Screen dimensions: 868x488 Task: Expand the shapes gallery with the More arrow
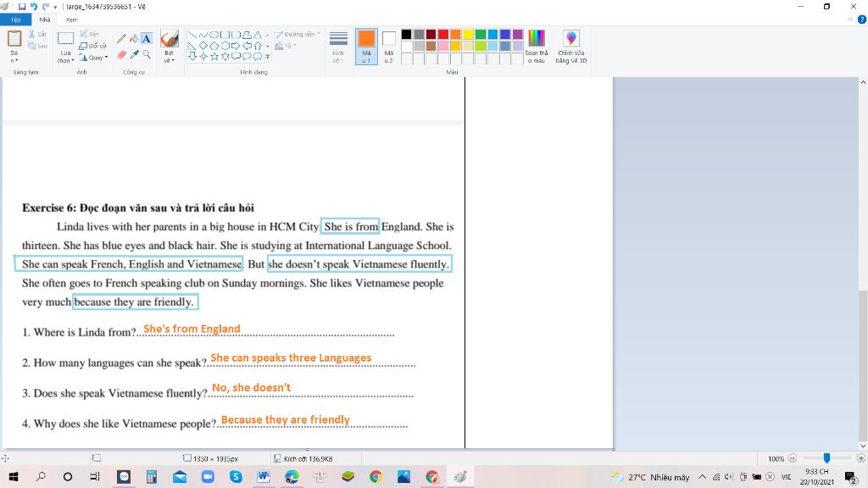[267, 57]
